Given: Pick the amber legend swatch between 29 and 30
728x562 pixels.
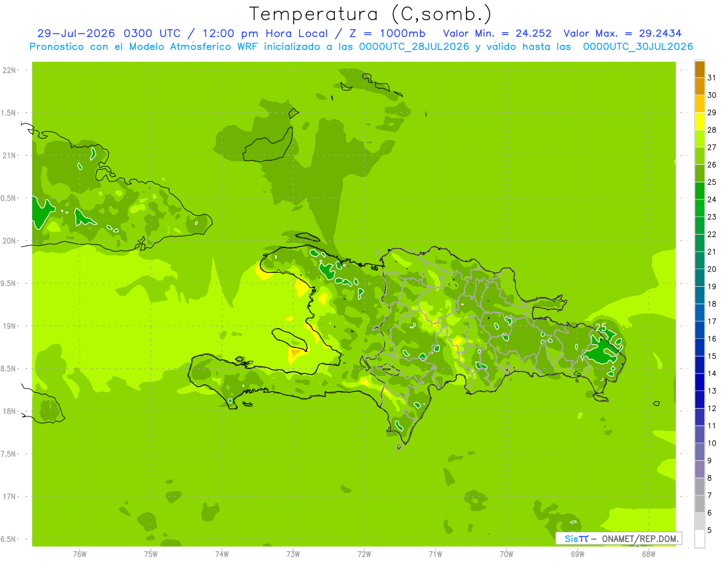Looking at the screenshot, I should [x=699, y=104].
